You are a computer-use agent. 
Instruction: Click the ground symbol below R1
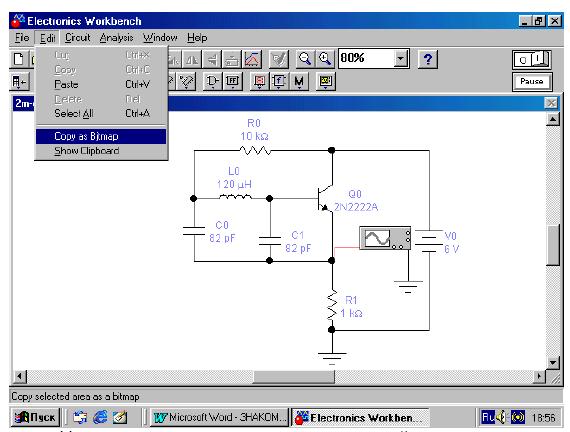tap(332, 358)
